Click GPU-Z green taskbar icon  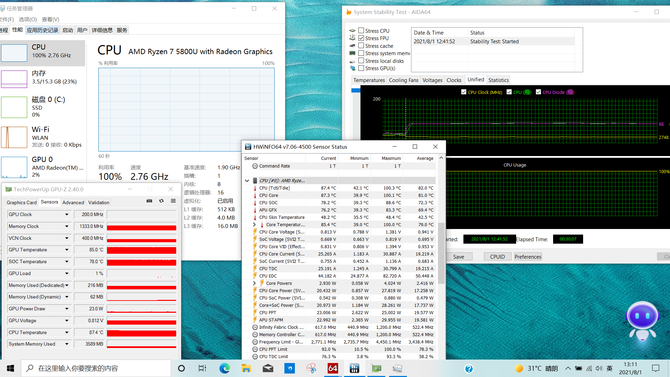(376, 368)
